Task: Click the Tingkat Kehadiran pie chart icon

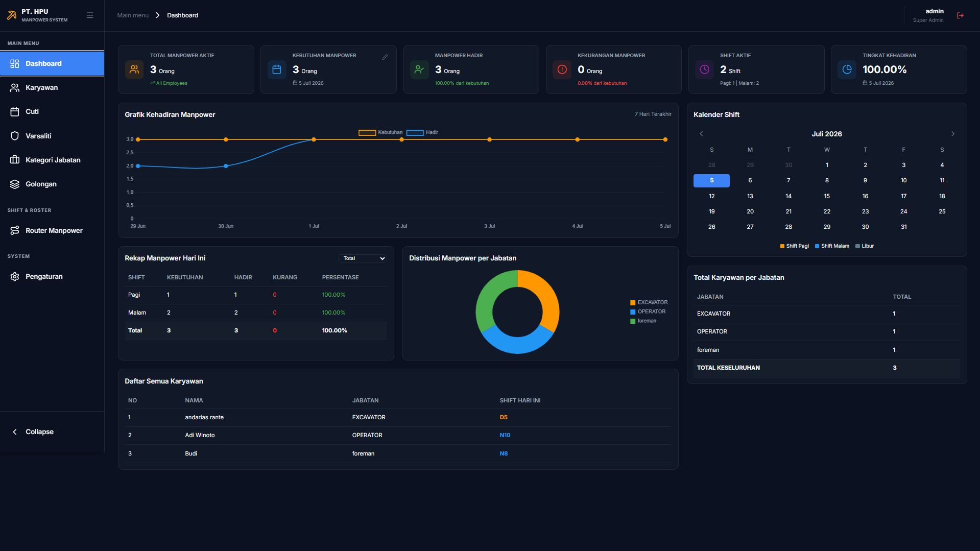Action: pyautogui.click(x=847, y=69)
